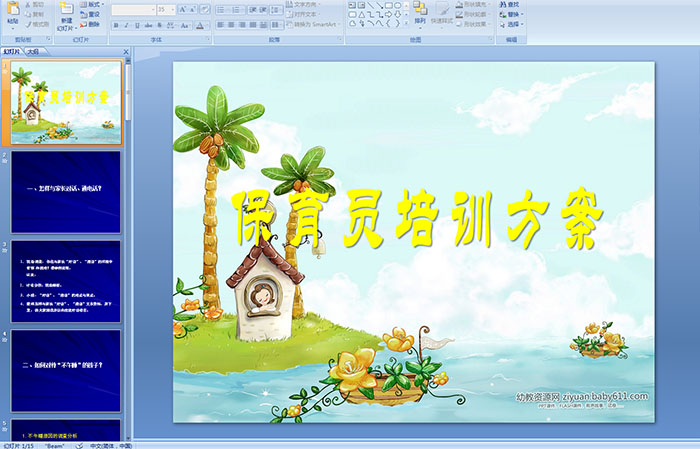Open the Select (选择) dropdown
Screen dimensions: 700x449
point(512,24)
